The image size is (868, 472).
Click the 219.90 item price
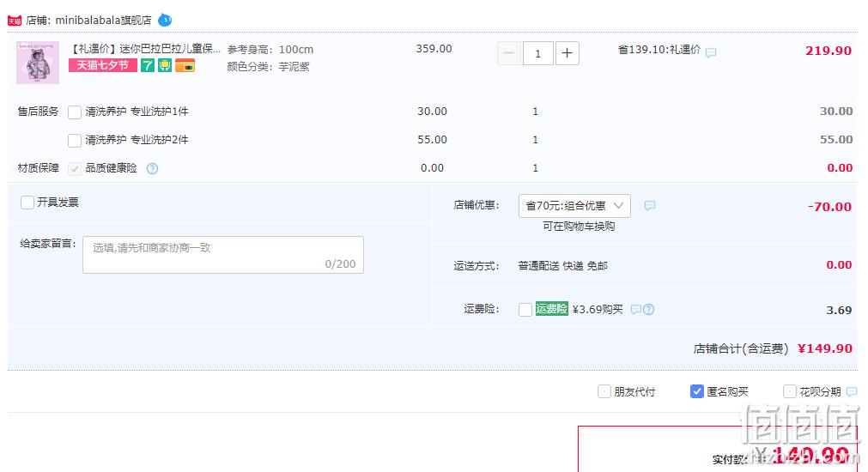(x=829, y=51)
